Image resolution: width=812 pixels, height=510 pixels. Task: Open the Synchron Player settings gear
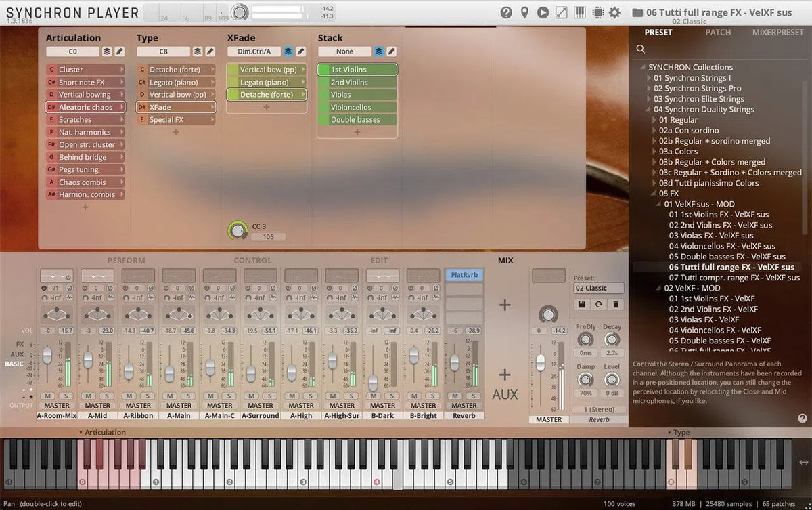coord(615,12)
